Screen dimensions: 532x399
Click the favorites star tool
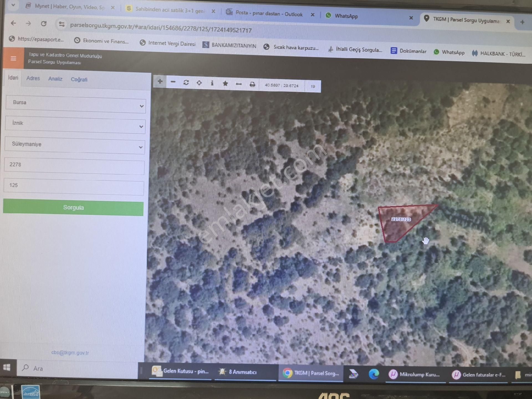(225, 83)
